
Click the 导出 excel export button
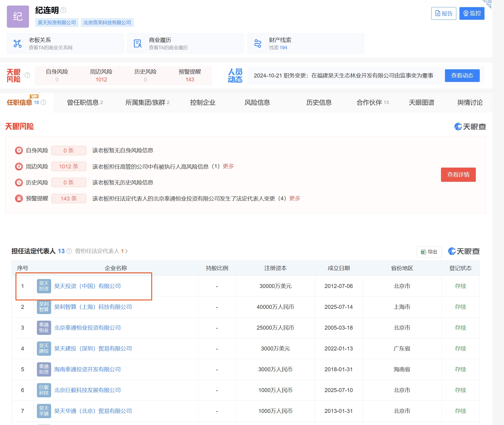tap(429, 252)
